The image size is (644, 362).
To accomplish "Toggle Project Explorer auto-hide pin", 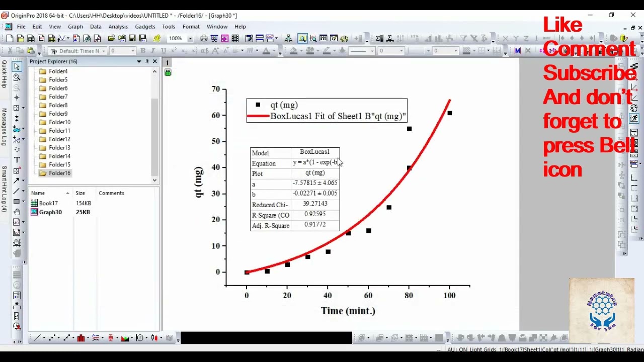I will (147, 61).
